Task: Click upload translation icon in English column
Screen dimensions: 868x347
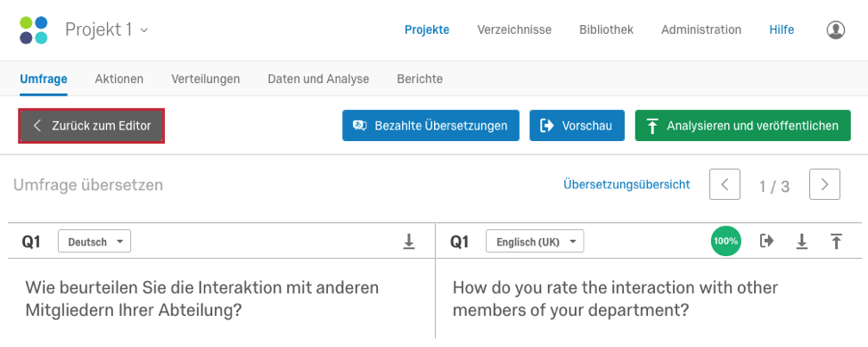Action: click(x=836, y=242)
